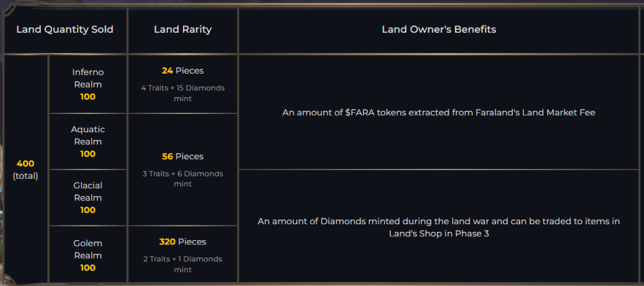Select the Glacial Realm cell
Image resolution: width=644 pixels, height=286 pixels.
[x=87, y=192]
